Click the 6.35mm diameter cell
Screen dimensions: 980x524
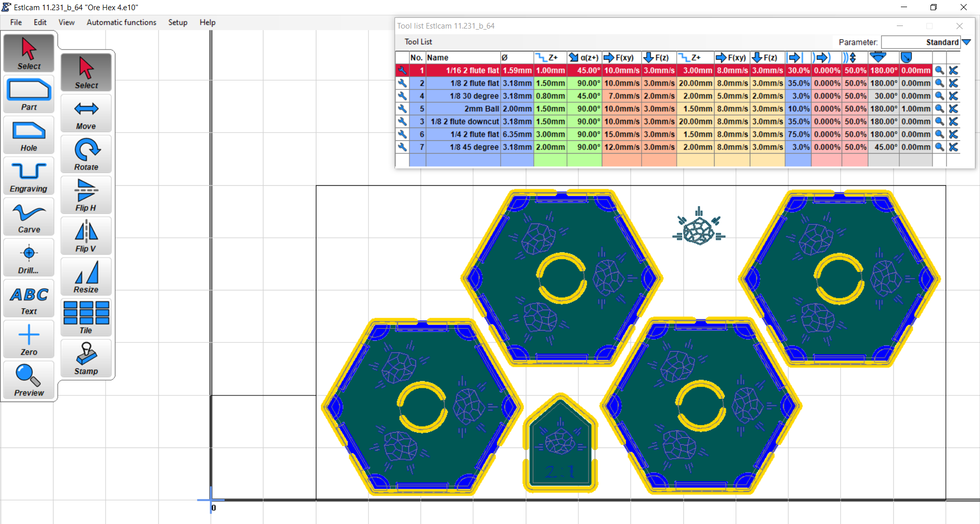click(x=517, y=134)
